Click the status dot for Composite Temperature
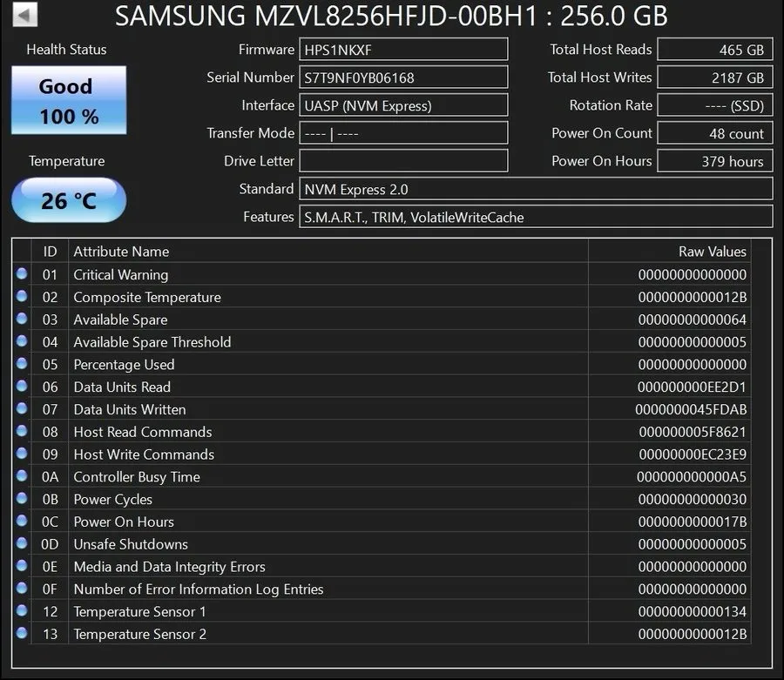 coord(22,296)
